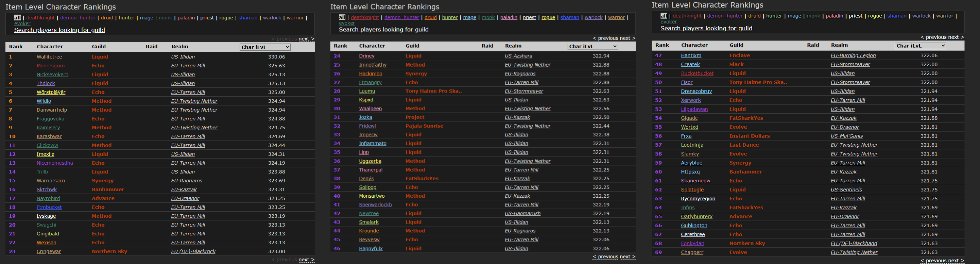Image resolution: width=980 pixels, height=264 pixels.
Task: Expand the Char iLvL dropdown in middle panel
Action: (x=592, y=46)
